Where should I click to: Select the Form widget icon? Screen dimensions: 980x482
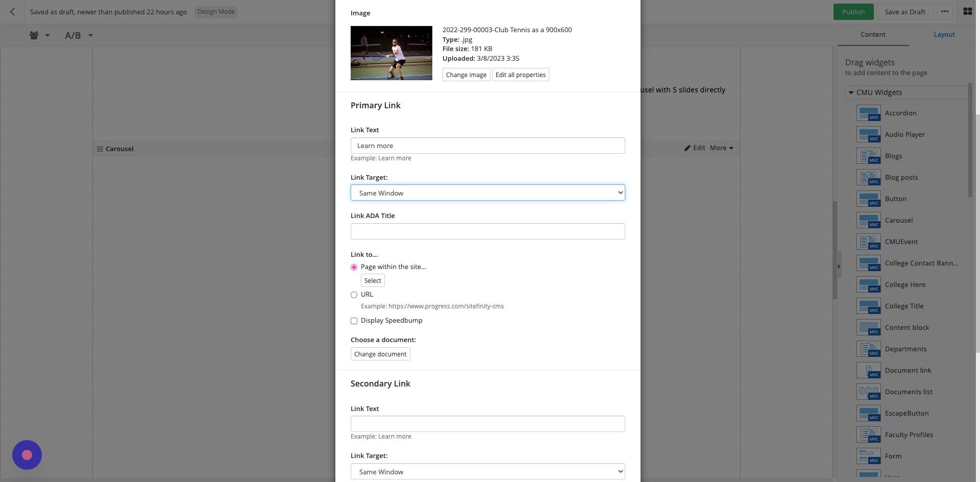(x=868, y=456)
